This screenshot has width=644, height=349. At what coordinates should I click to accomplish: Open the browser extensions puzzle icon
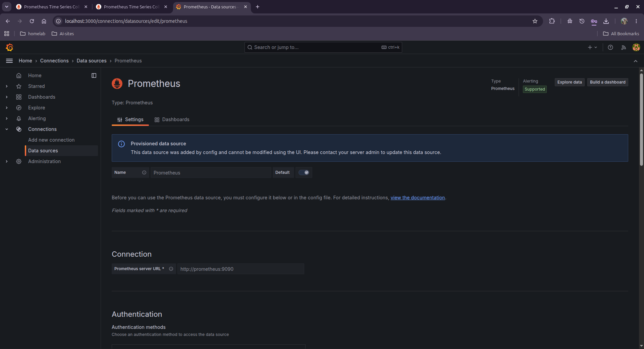point(552,21)
